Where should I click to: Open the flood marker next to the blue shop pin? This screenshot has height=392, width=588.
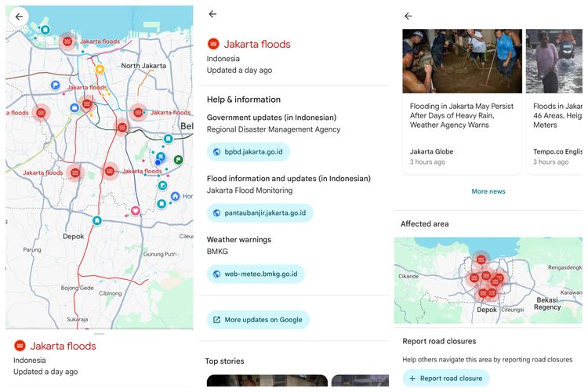(87, 103)
